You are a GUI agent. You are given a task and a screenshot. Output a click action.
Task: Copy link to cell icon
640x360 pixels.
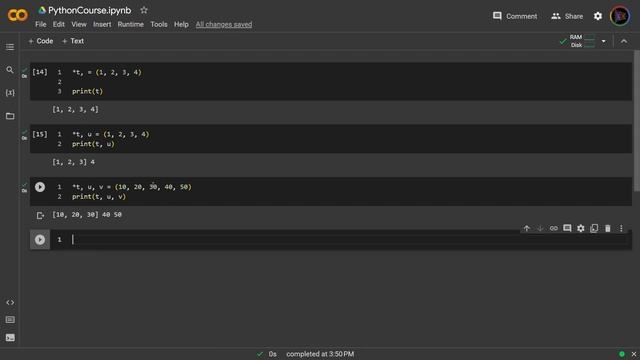click(x=553, y=228)
